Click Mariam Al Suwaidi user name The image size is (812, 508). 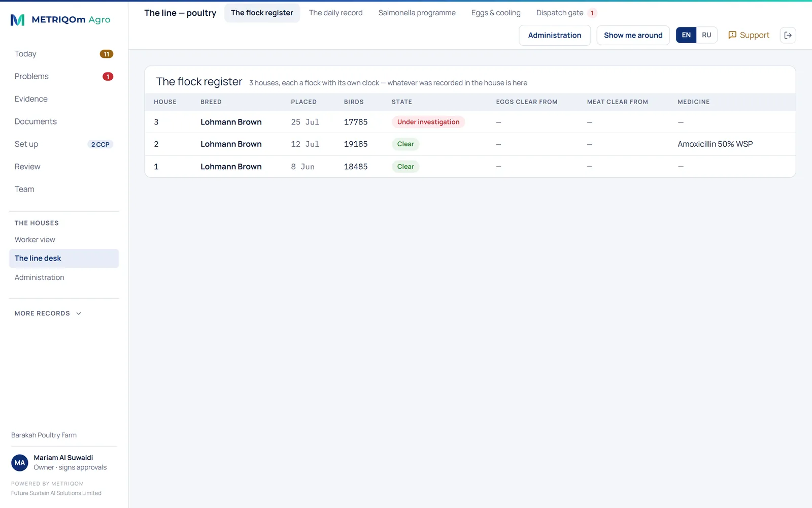click(63, 458)
